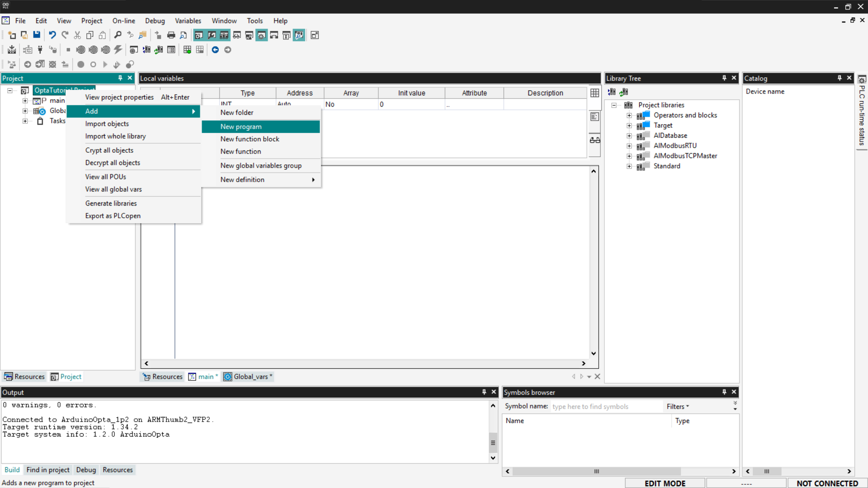Click the Undo arrow icon
868x488 pixels.
[x=52, y=35]
